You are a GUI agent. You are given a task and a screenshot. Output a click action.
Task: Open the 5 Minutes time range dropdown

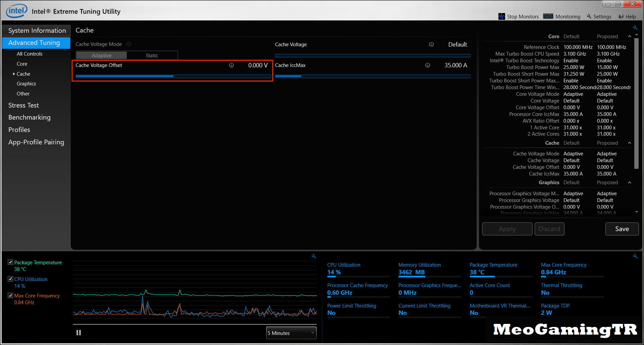pyautogui.click(x=291, y=333)
